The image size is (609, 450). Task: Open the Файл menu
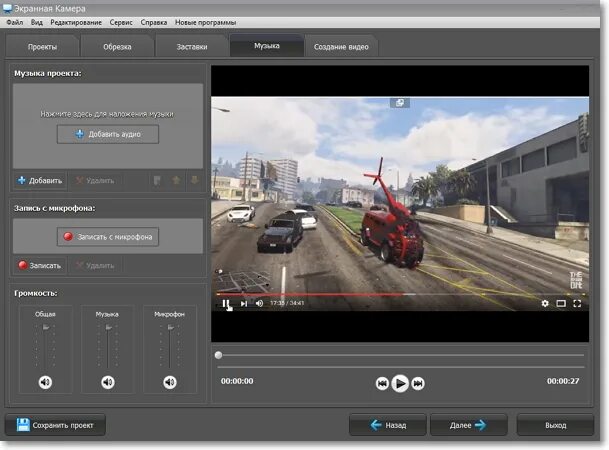(15, 23)
